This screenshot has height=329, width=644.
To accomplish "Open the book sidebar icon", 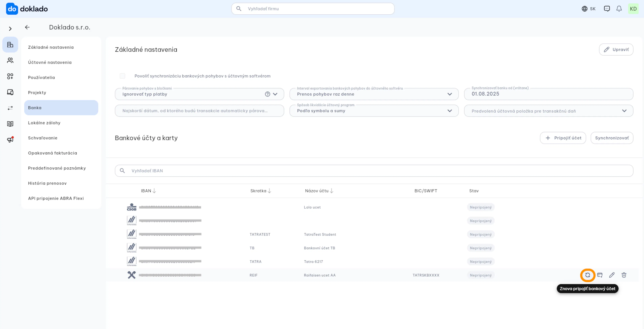I will (x=10, y=124).
